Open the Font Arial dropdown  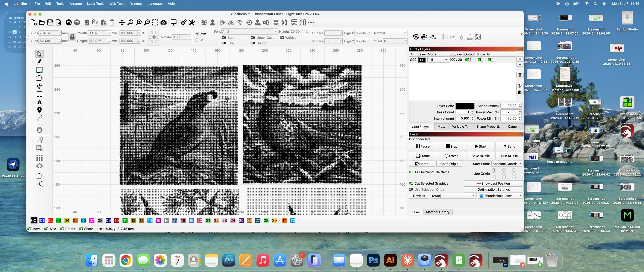[x=249, y=32]
